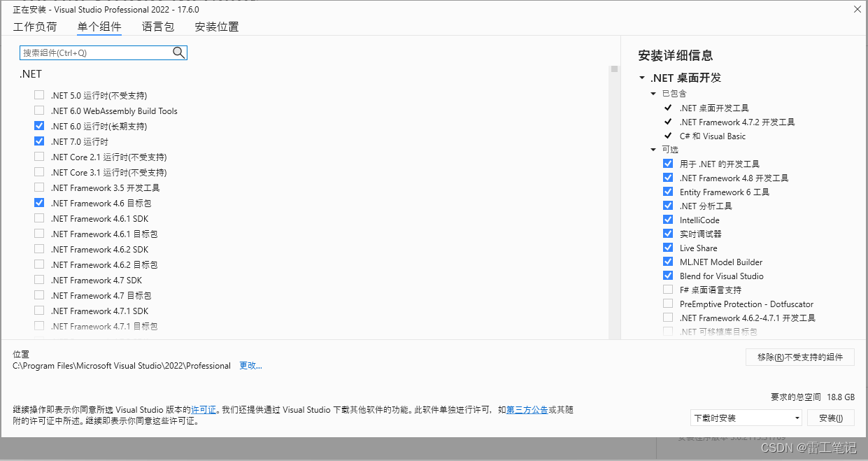
Task: Enable .NET 6.0 WebAssembly Build Tools
Action: [39, 111]
